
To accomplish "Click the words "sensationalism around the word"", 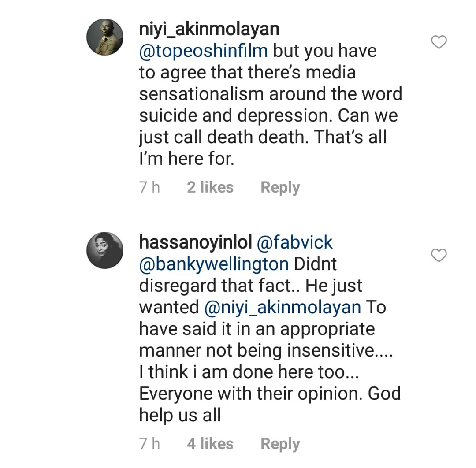I will point(271,94).
